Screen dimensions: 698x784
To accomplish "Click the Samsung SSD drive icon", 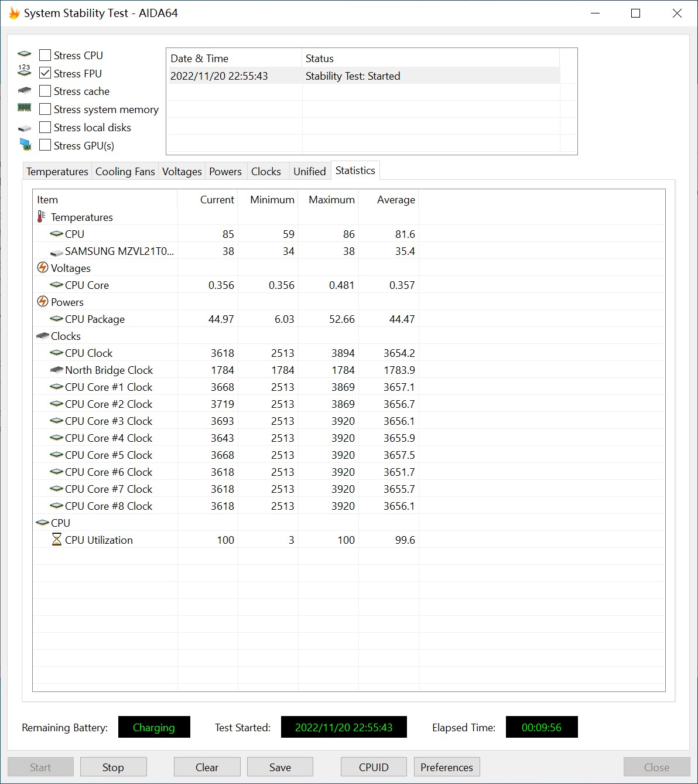I will [x=57, y=252].
